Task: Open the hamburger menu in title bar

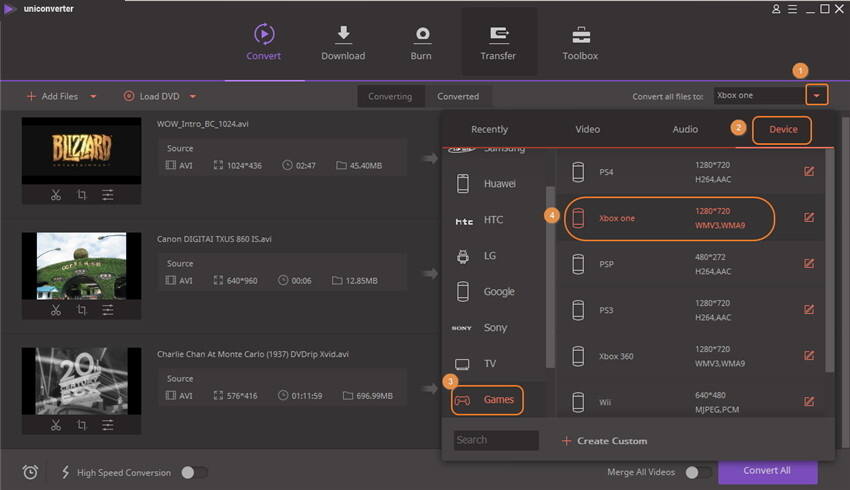Action: 793,9
